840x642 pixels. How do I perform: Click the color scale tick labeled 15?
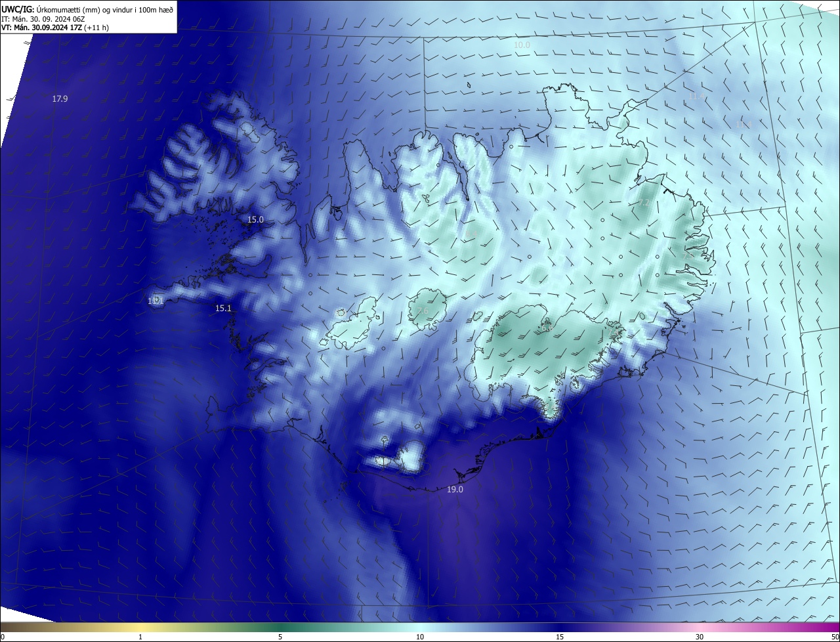[x=560, y=637]
